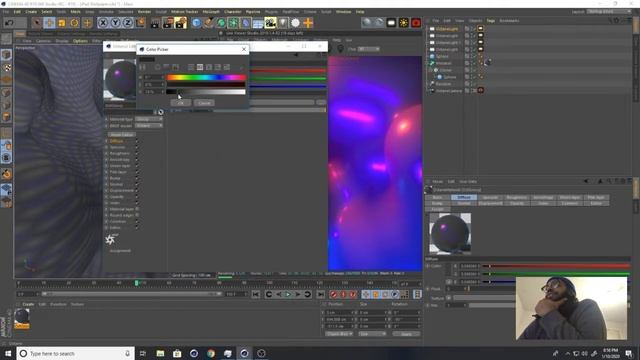Image resolution: width=640 pixels, height=360 pixels.
Task: Select the Live Selection arrow tool
Action: [37, 23]
